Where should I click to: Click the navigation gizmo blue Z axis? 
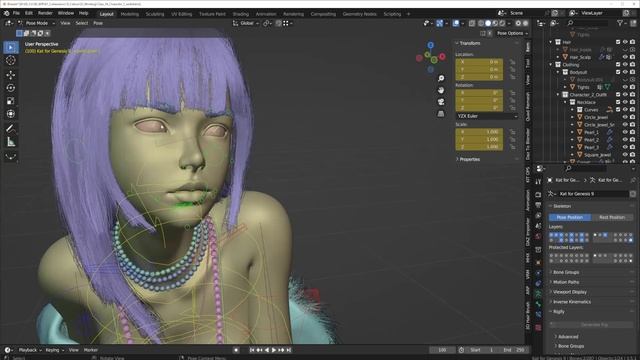click(x=431, y=45)
